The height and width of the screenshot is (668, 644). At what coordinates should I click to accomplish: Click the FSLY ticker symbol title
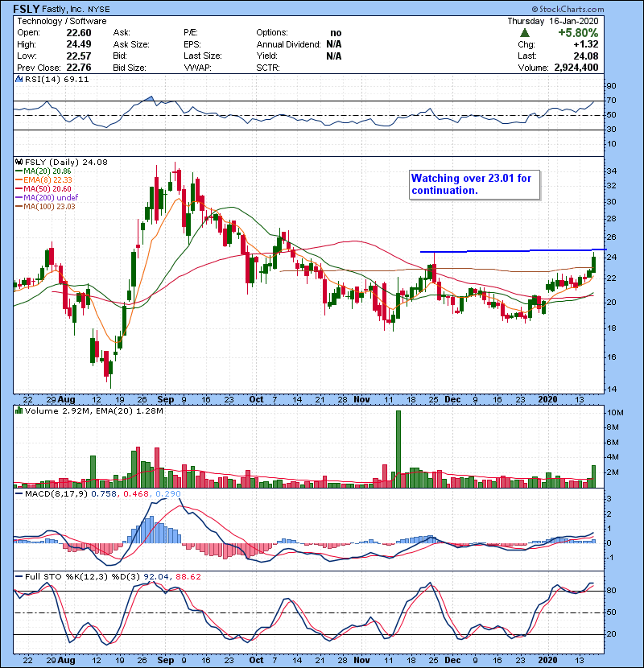[27, 9]
